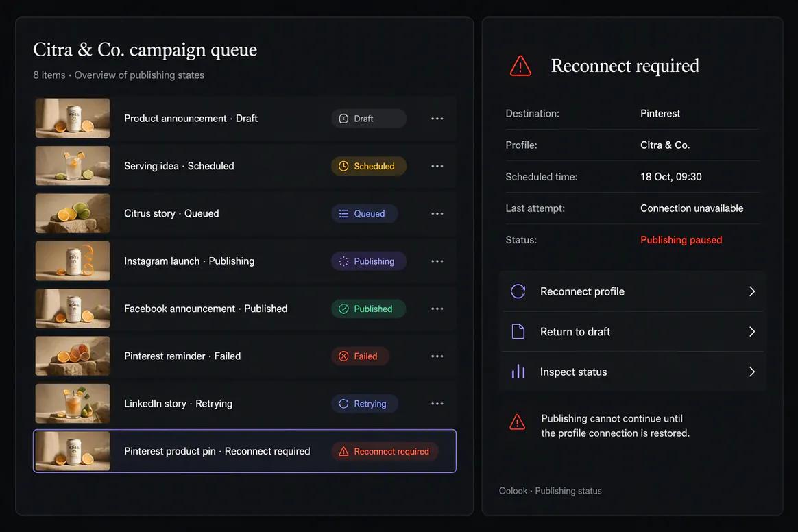798x532 pixels.
Task: Open the Product announcement thumbnail
Action: (x=73, y=118)
